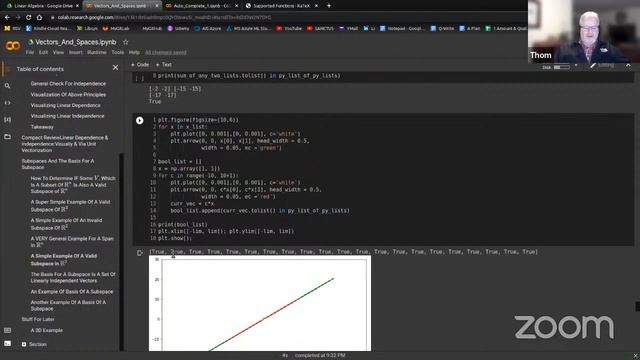Select the table of contents sidebar icon

click(x=7, y=69)
